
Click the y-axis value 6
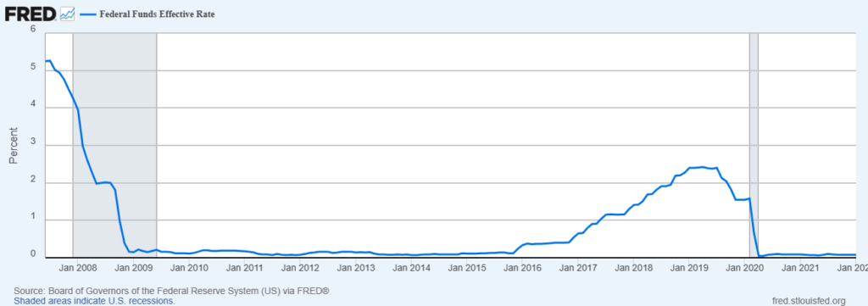click(33, 30)
